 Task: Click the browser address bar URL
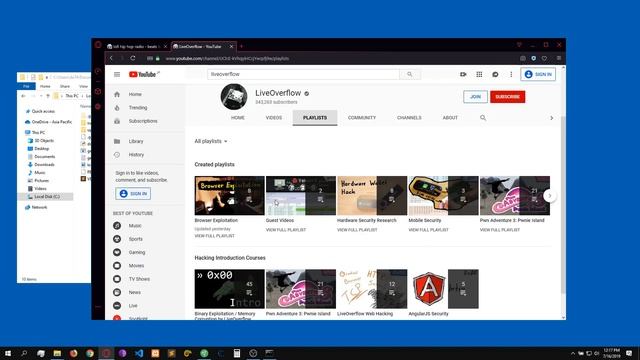point(227,58)
